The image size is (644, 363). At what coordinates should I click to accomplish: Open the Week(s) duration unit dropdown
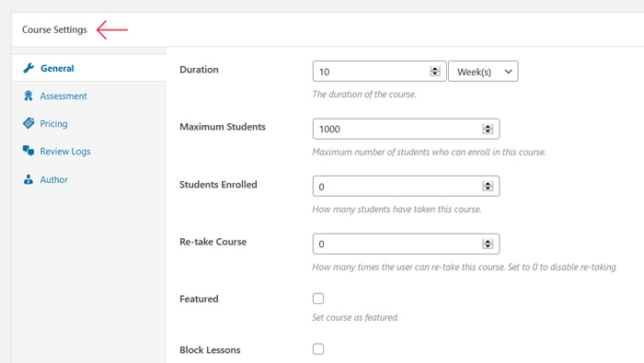[483, 72]
